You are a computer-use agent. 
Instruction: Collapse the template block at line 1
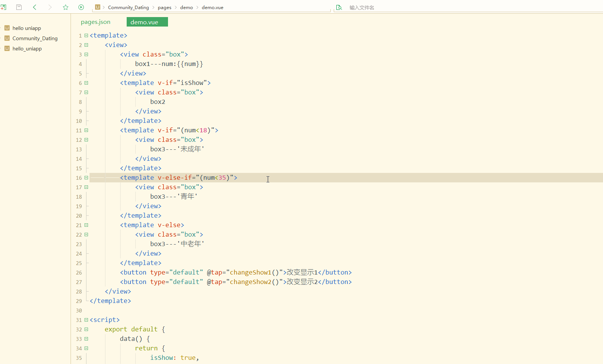pyautogui.click(x=86, y=35)
